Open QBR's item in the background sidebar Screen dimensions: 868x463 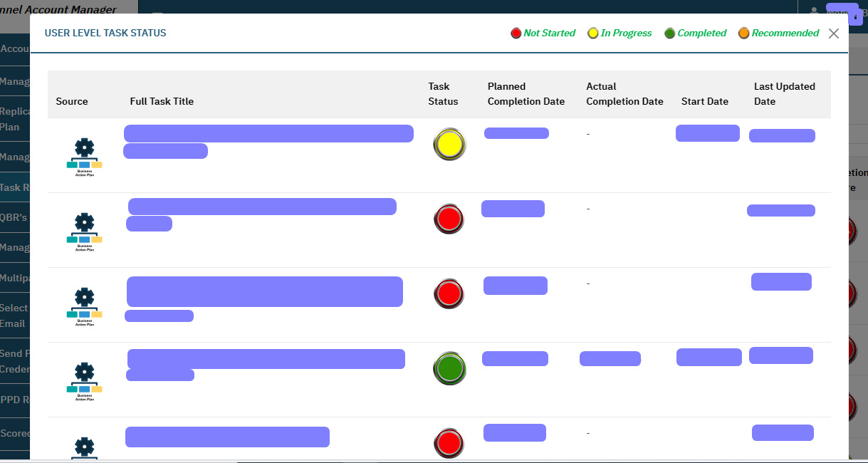15,217
